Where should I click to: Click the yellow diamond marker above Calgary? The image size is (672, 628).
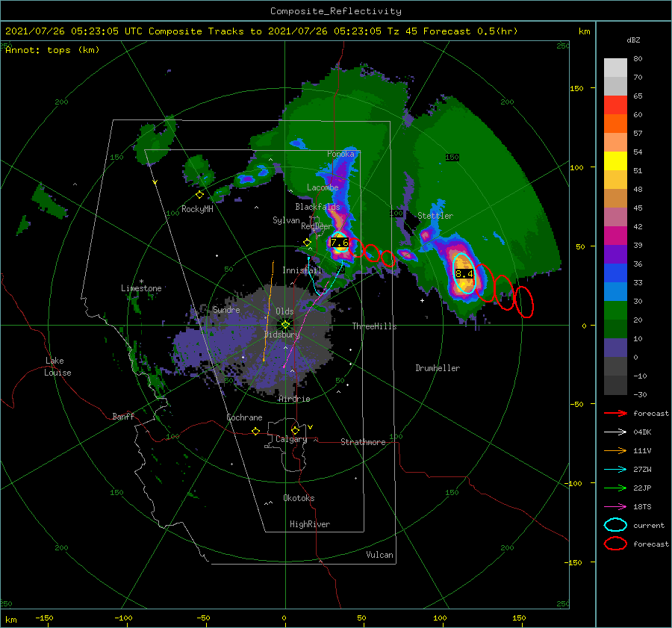[295, 430]
